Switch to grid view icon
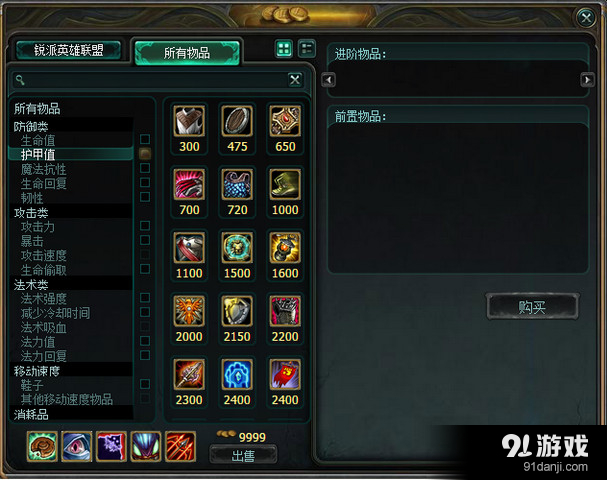Image resolution: width=607 pixels, height=480 pixels. tap(284, 49)
